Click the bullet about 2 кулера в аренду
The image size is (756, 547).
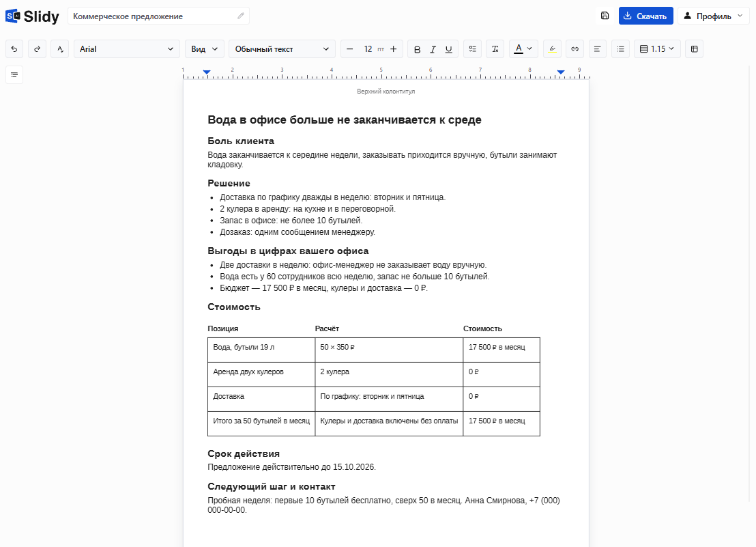tap(308, 209)
